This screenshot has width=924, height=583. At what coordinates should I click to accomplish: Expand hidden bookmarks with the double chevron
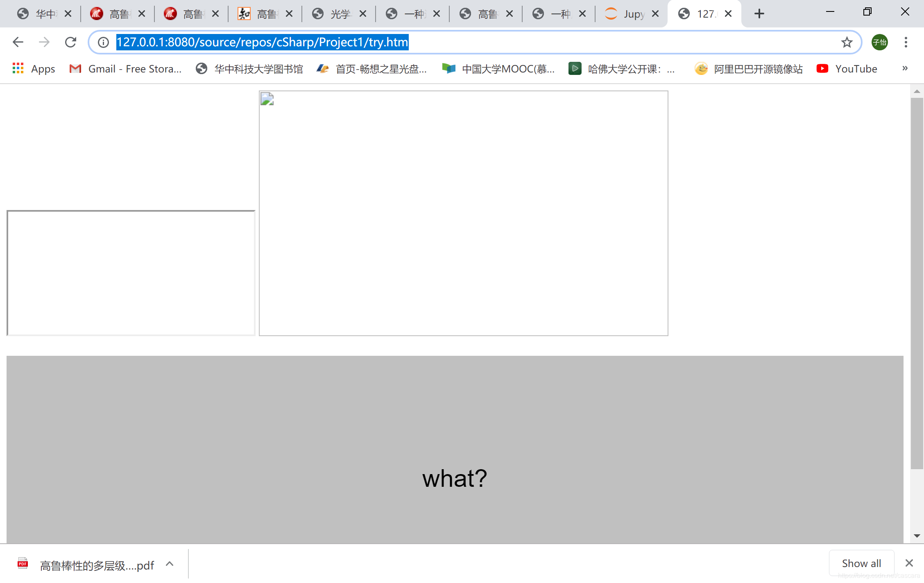tap(905, 68)
